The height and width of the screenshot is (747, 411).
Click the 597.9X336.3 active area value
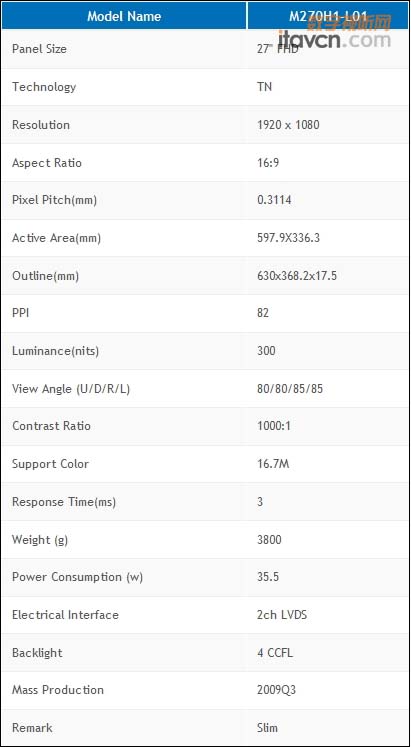click(288, 238)
